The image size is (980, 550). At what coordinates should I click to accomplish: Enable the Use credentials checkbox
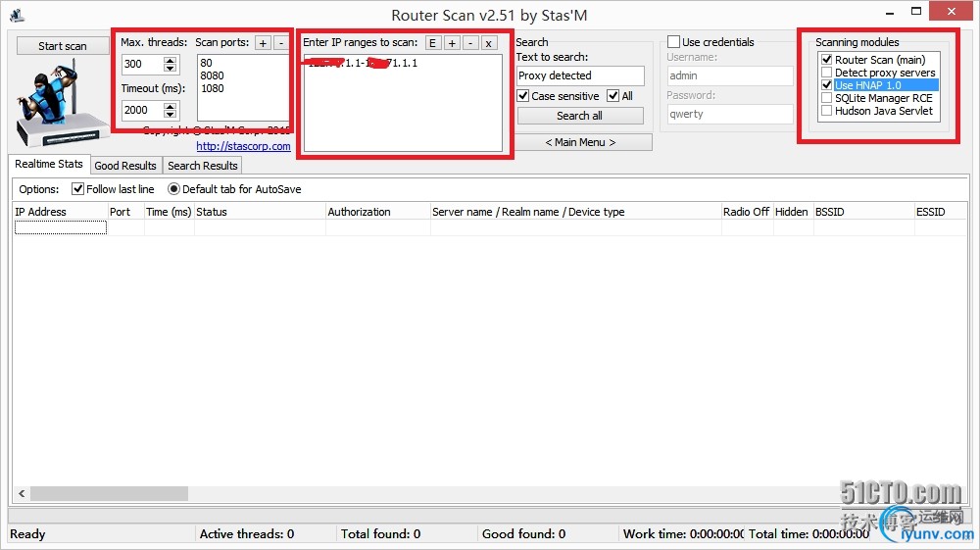(x=674, y=42)
